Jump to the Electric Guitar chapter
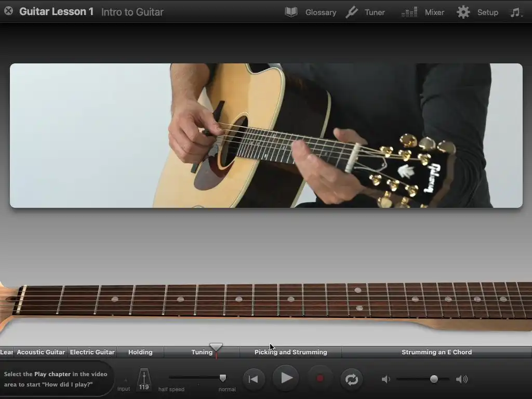This screenshot has height=399, width=532. click(x=92, y=352)
